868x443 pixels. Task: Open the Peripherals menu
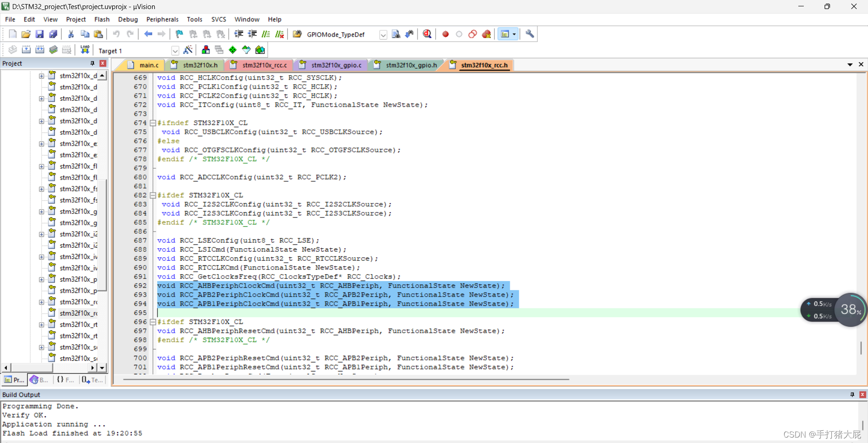pyautogui.click(x=162, y=19)
